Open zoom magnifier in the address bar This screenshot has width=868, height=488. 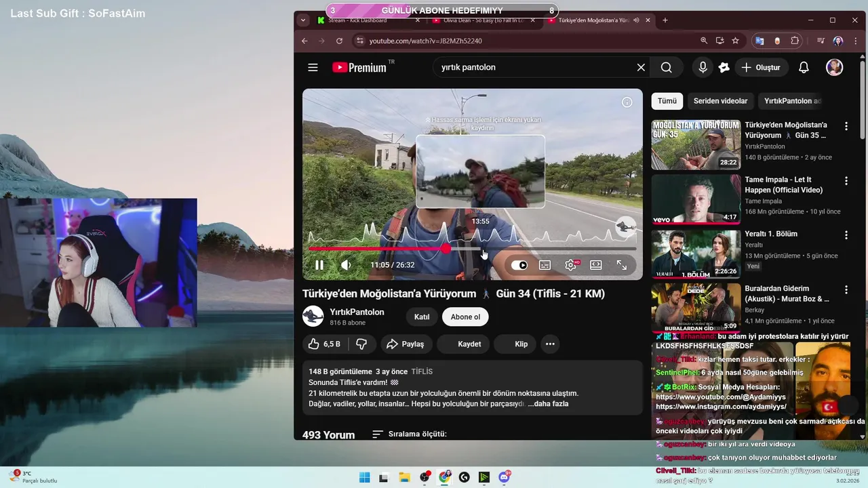704,41
